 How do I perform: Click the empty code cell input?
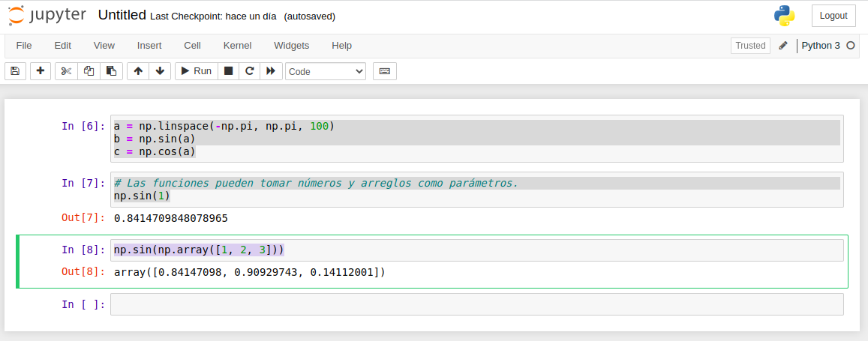coord(476,304)
